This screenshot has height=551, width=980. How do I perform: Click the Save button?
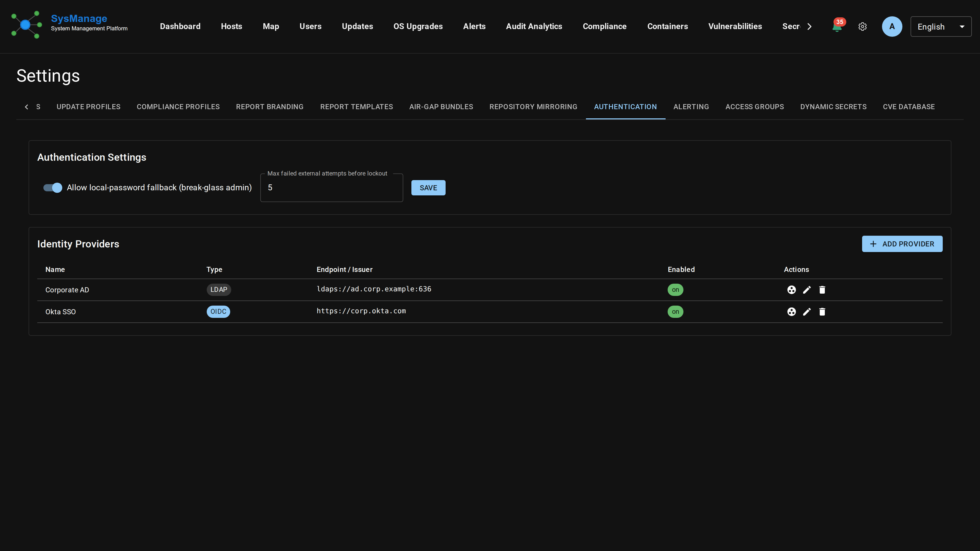click(428, 188)
